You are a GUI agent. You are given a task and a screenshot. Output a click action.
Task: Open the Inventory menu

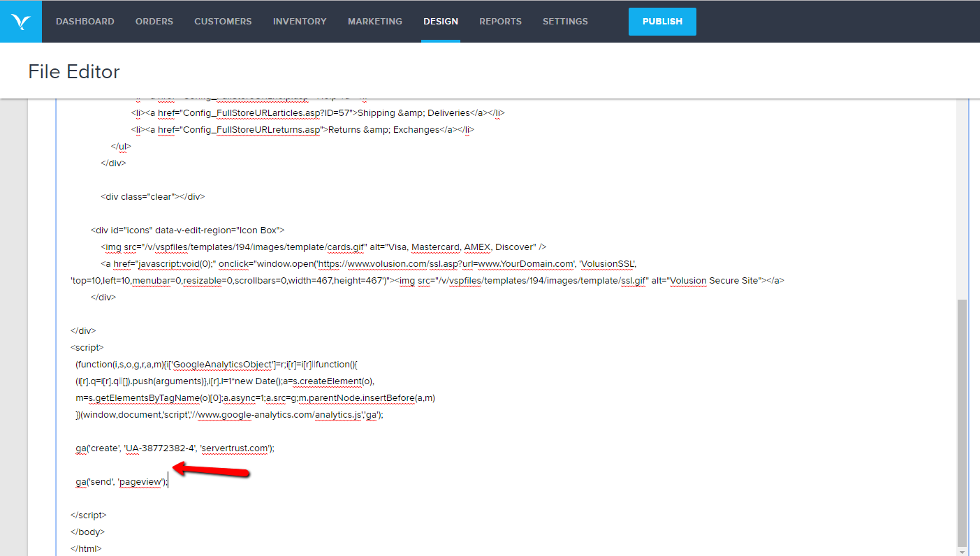pyautogui.click(x=300, y=22)
